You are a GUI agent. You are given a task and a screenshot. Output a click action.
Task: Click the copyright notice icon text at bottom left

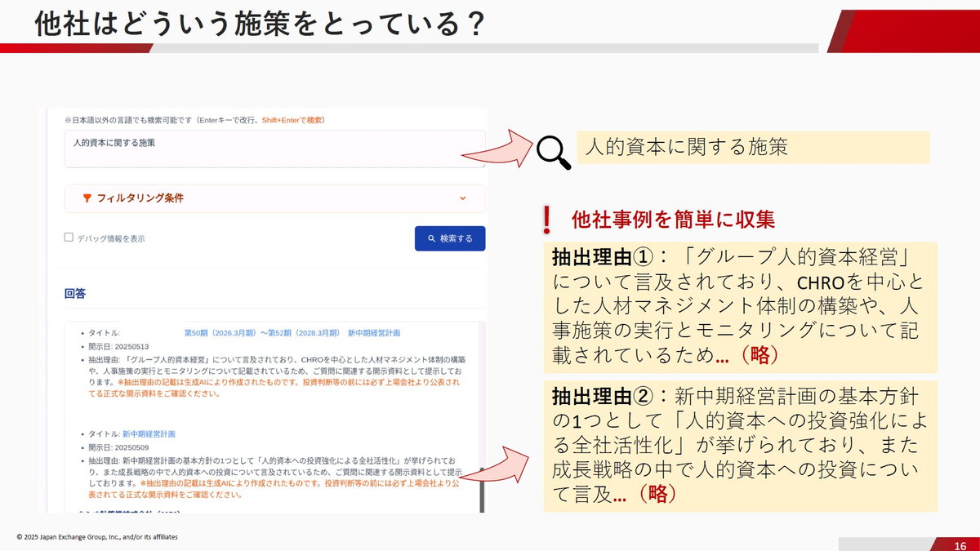pyautogui.click(x=98, y=537)
